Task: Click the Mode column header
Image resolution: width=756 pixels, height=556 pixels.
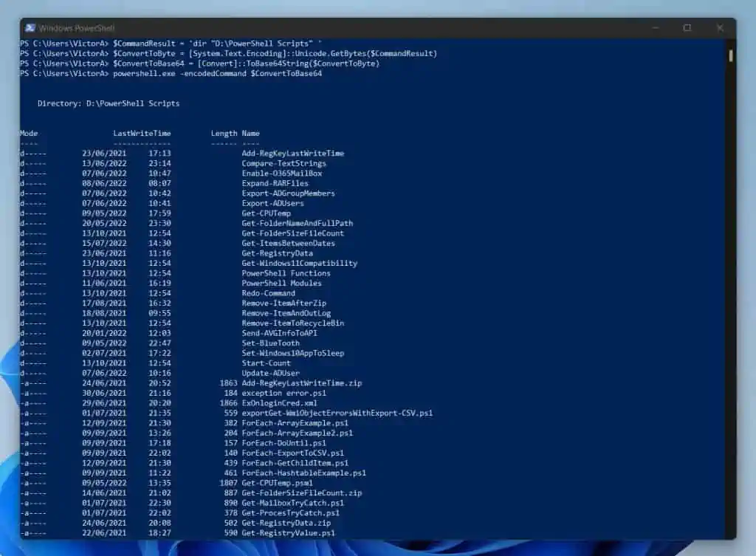Action: (29, 133)
